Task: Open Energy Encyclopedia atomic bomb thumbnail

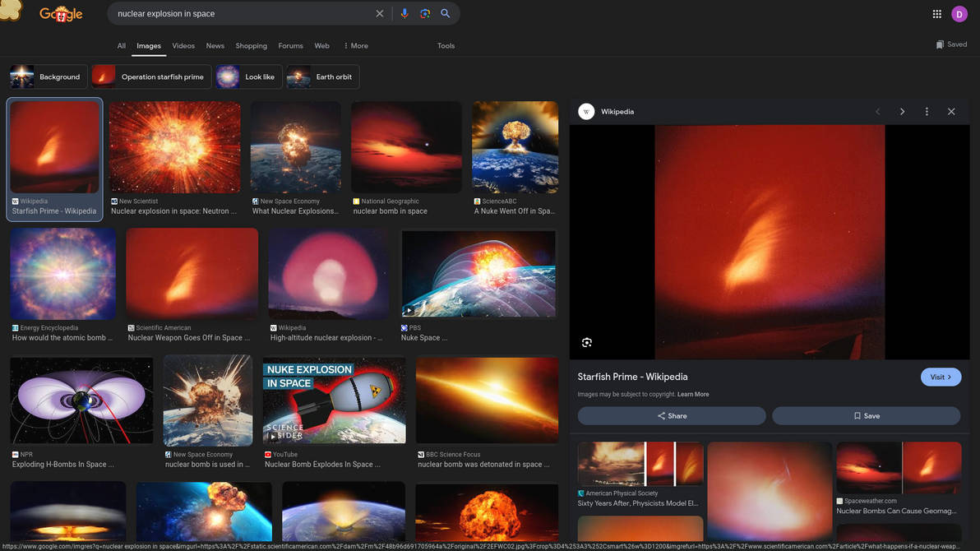Action: [x=62, y=274]
